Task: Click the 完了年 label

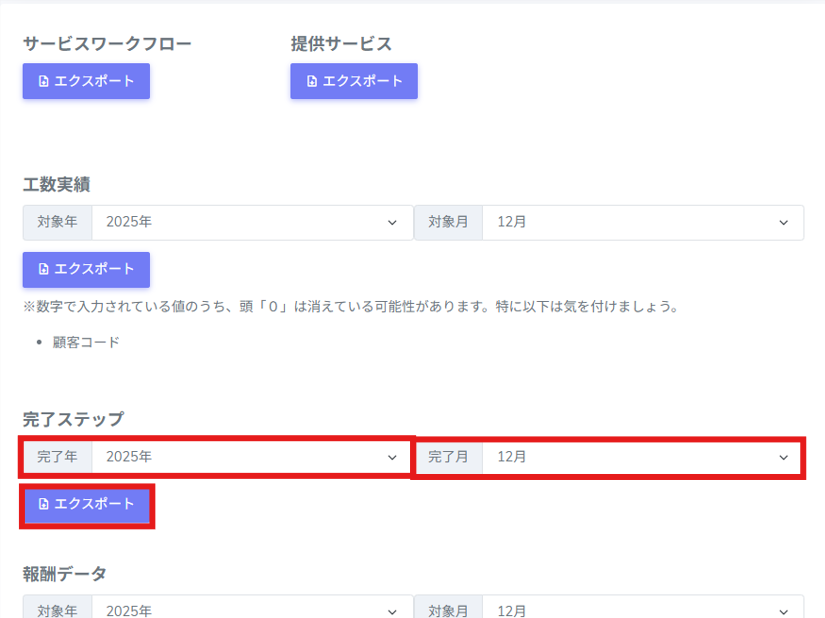Action: pyautogui.click(x=57, y=457)
